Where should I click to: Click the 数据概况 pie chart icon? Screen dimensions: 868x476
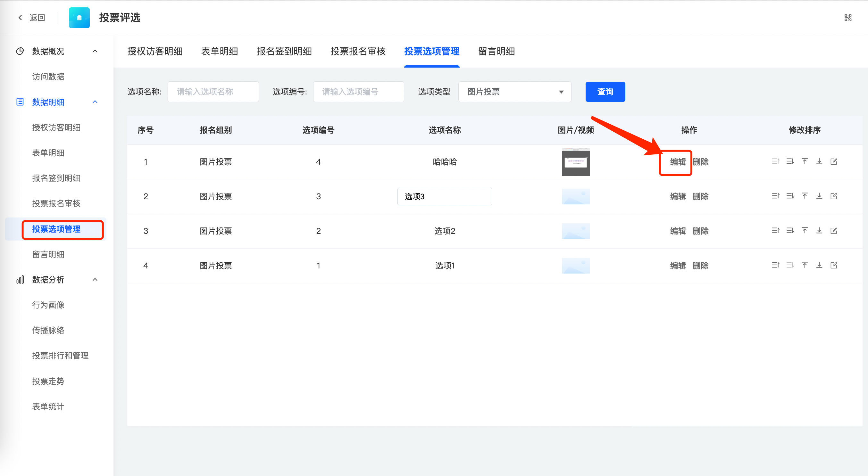(20, 51)
